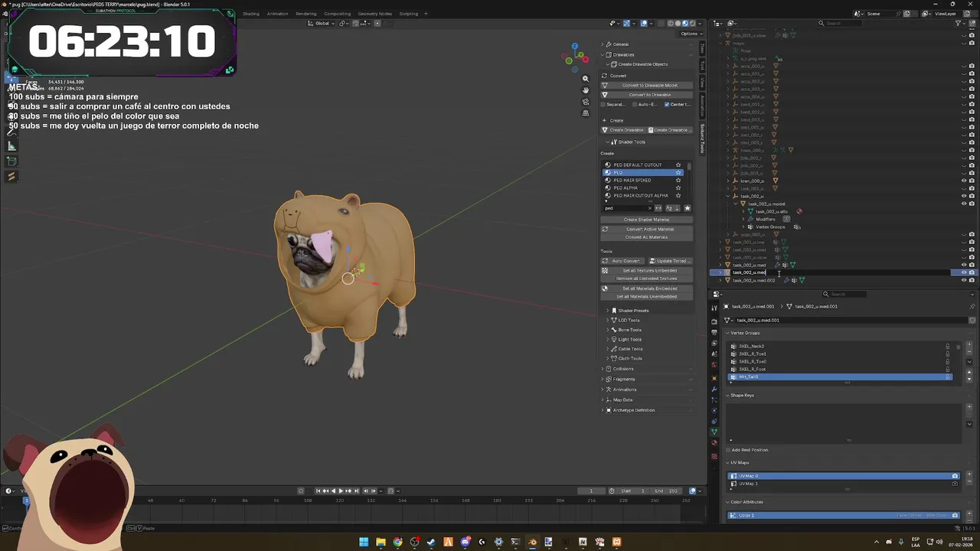Click Create Shader Material button

(x=646, y=220)
